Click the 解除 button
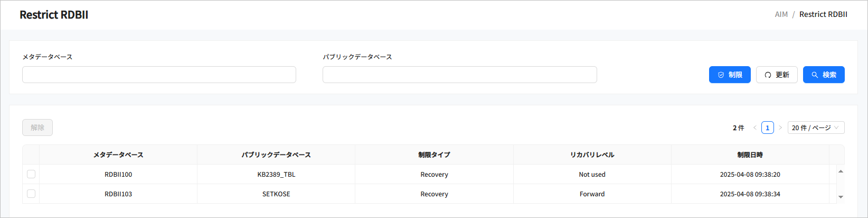868x218 pixels. tap(37, 128)
